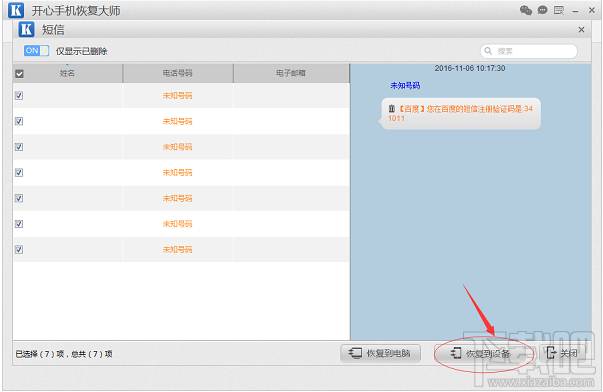Close the main 开心手机恢复大师 window

[x=592, y=10]
